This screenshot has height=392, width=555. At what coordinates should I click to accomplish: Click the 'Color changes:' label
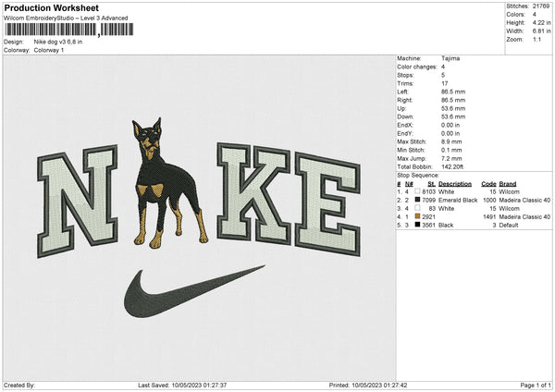417,67
